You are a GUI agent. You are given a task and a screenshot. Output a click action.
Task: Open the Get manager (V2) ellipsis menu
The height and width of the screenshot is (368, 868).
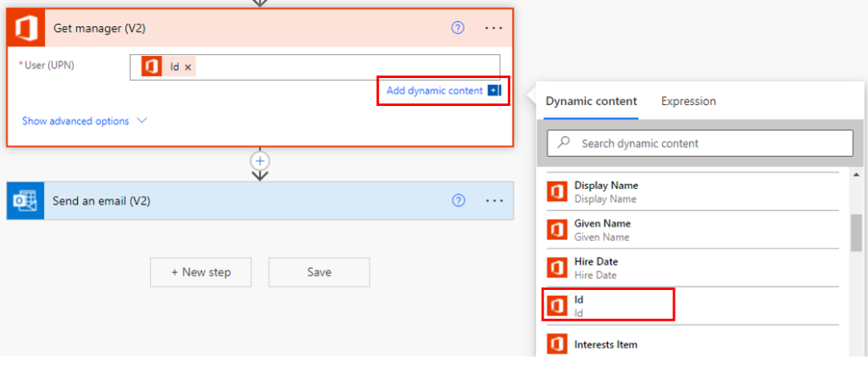(x=494, y=28)
